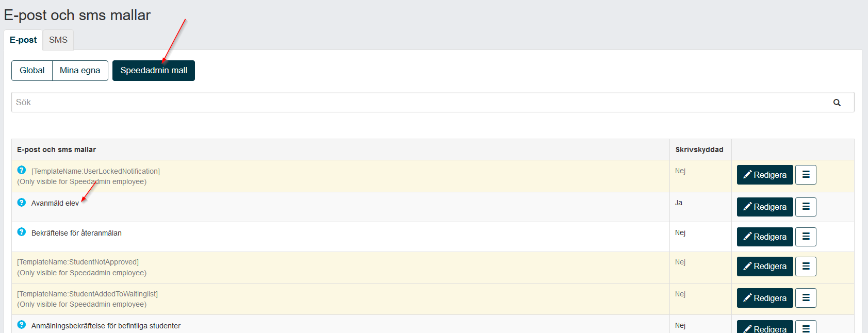The image size is (868, 333).
Task: Open hamburger menu for StudentAddedToWaitinglist row
Action: click(806, 298)
